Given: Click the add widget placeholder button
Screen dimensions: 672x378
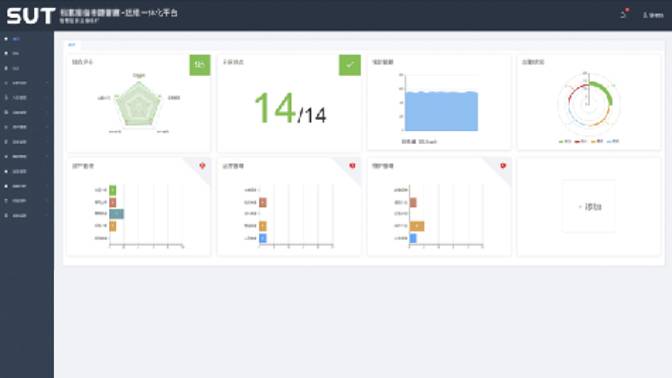Looking at the screenshot, I should (x=589, y=207).
